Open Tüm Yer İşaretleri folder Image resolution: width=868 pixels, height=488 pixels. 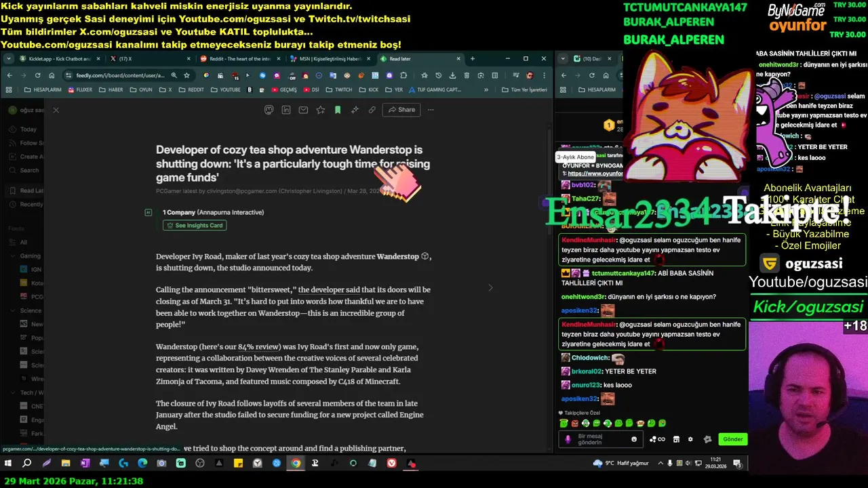(x=524, y=89)
